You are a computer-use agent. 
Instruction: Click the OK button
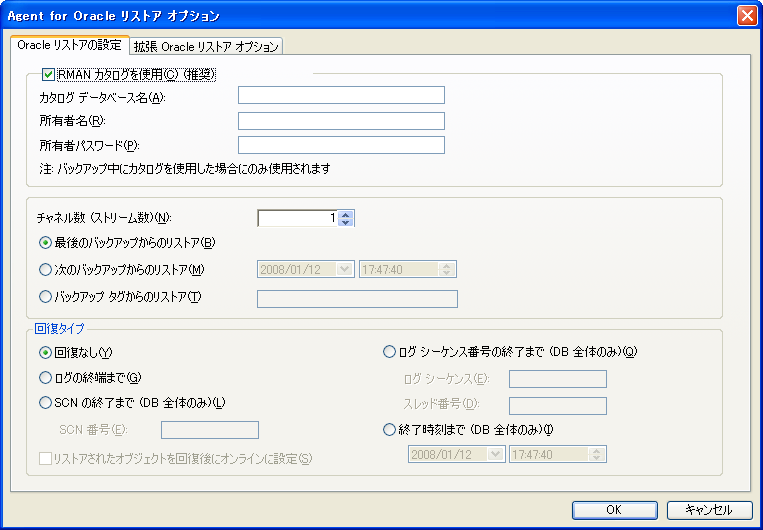pyautogui.click(x=615, y=510)
